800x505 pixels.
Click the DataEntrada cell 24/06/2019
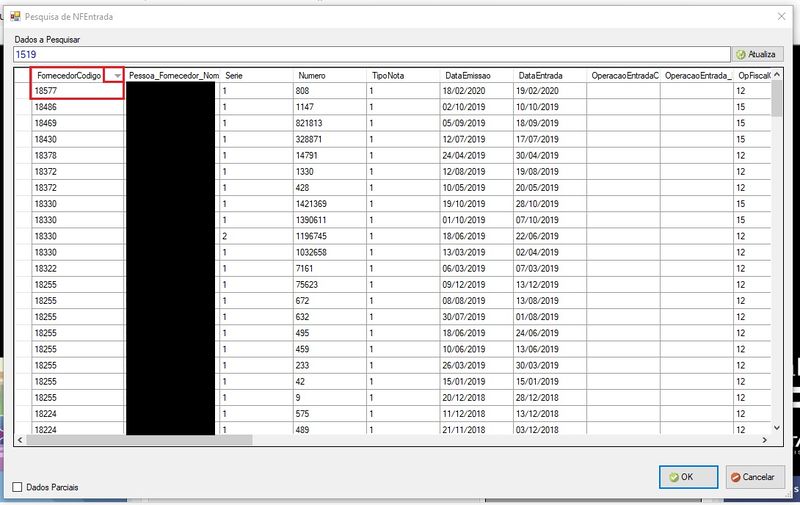550,333
